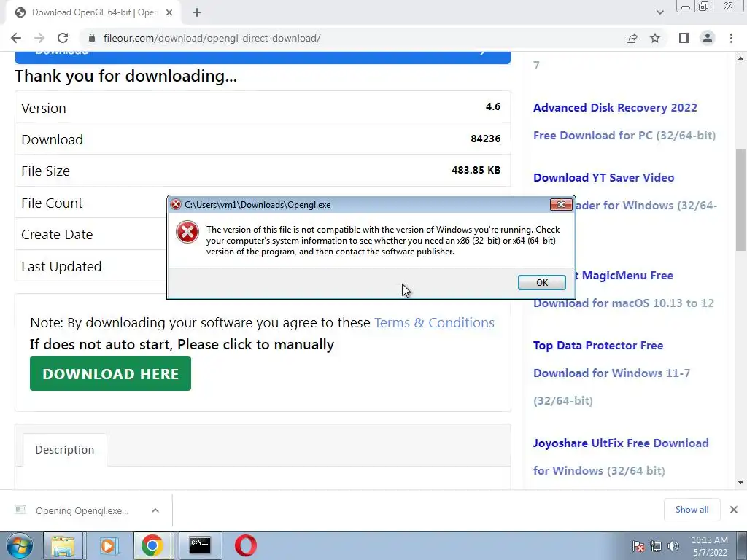This screenshot has width=747, height=560.
Task: Open the share this page icon
Action: [x=632, y=38]
